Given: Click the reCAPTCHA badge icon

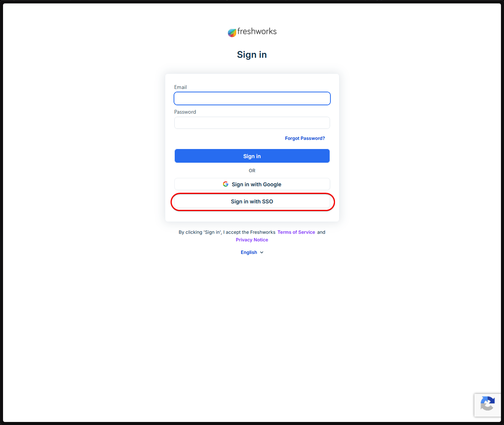Looking at the screenshot, I should [x=488, y=404].
